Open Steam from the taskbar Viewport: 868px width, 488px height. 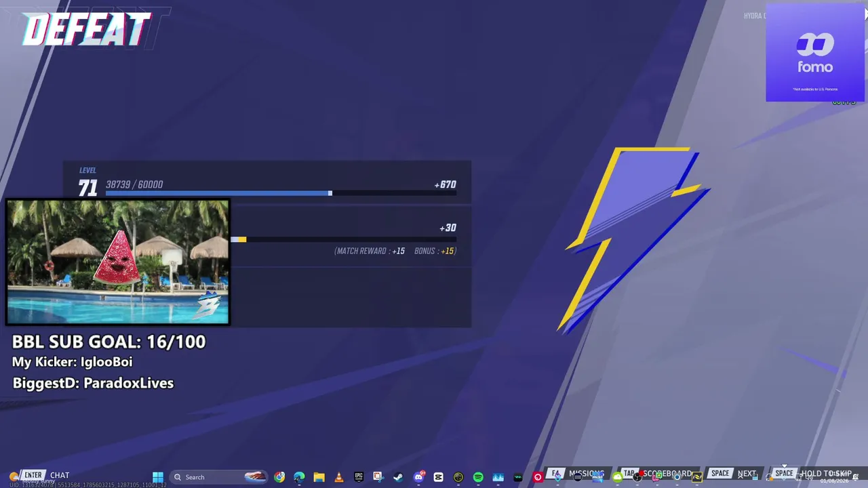[x=398, y=477]
